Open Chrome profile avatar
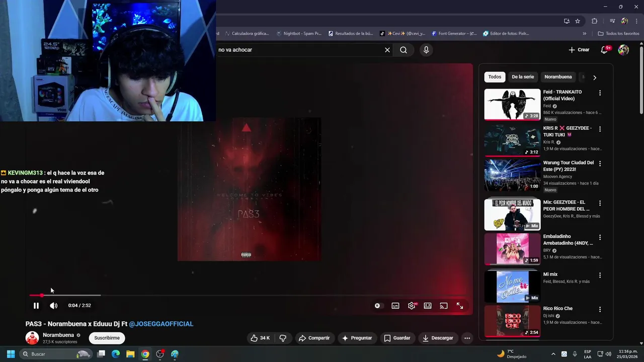This screenshot has width=644, height=362. pyautogui.click(x=624, y=21)
